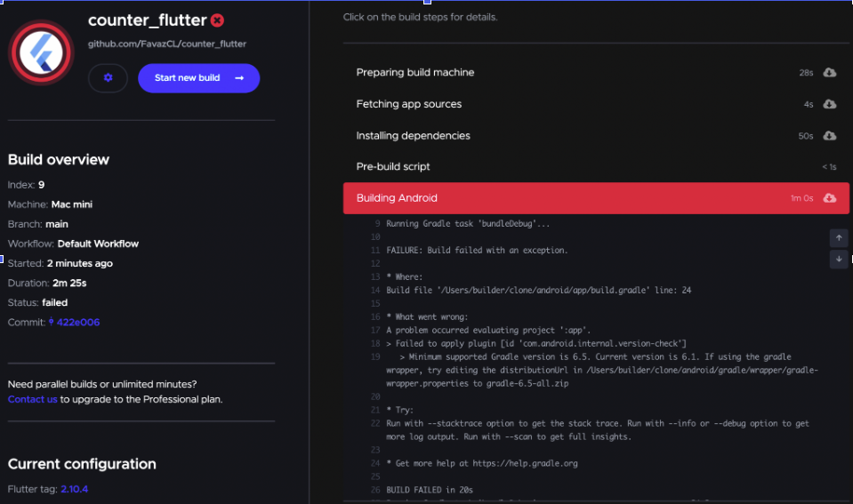Jump to top of log with up arrow
853x504 pixels.
pos(839,237)
